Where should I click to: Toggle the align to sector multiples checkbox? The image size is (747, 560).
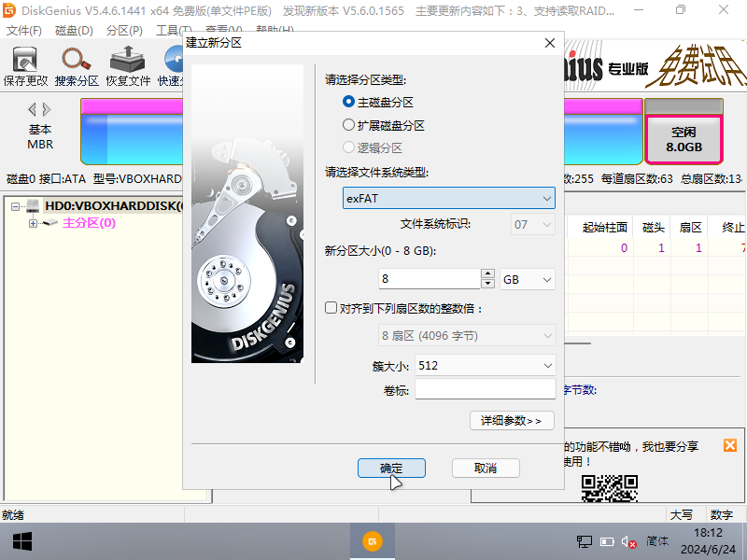coord(331,308)
